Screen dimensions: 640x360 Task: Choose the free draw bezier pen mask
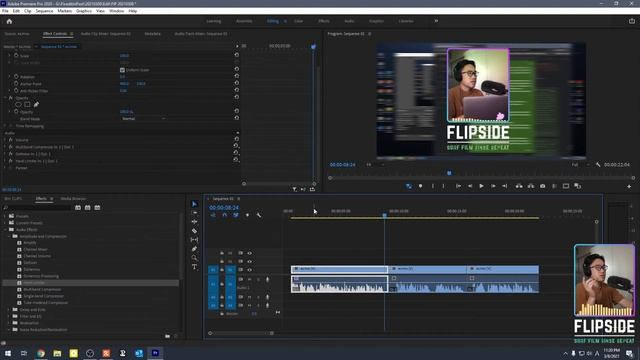(36, 104)
